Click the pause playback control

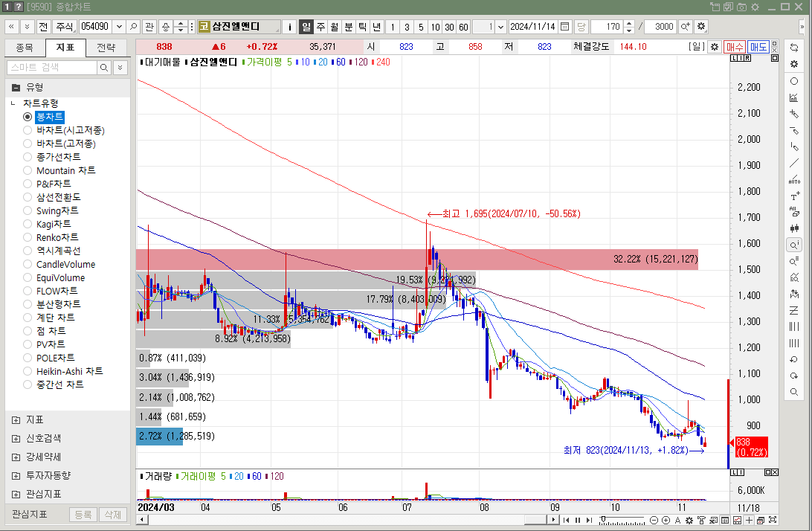click(x=578, y=520)
